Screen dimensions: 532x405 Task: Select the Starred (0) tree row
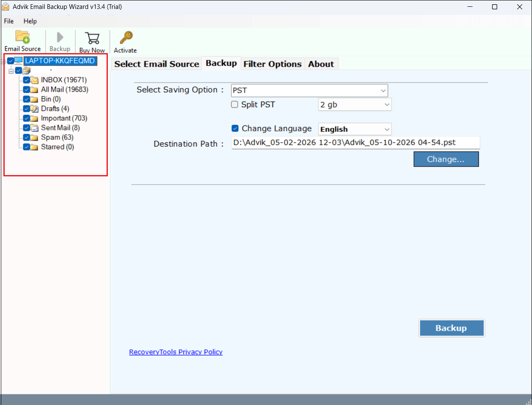tap(57, 147)
